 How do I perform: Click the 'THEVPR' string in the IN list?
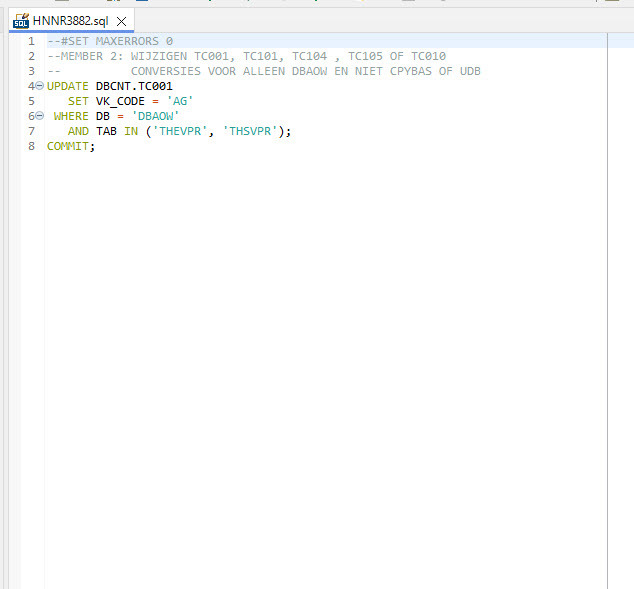click(x=179, y=131)
